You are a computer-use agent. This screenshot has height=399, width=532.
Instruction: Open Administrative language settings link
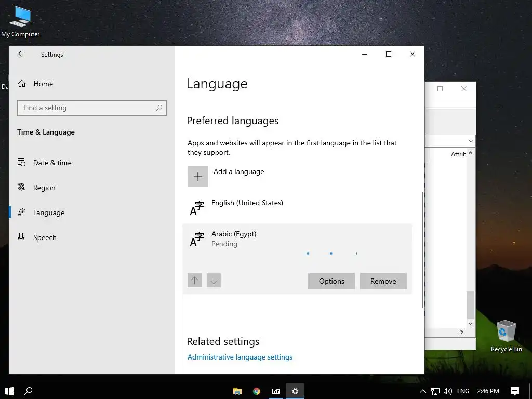click(x=240, y=357)
